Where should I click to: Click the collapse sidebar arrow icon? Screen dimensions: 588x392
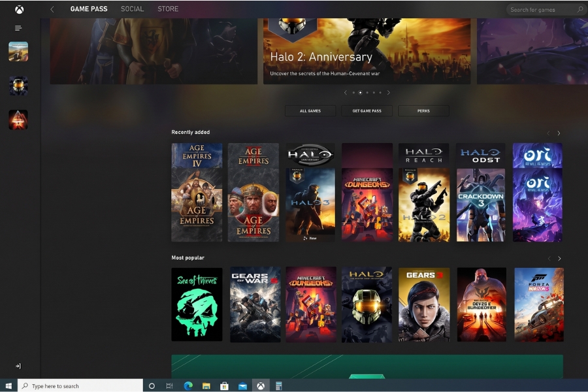(x=18, y=366)
